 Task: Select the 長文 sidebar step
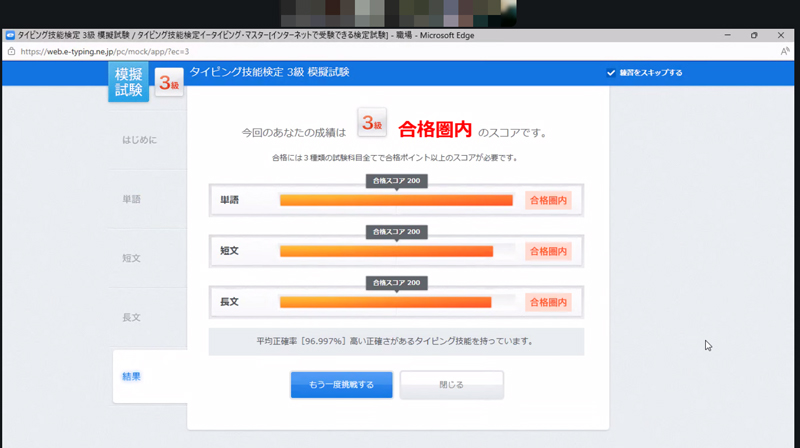(x=131, y=317)
